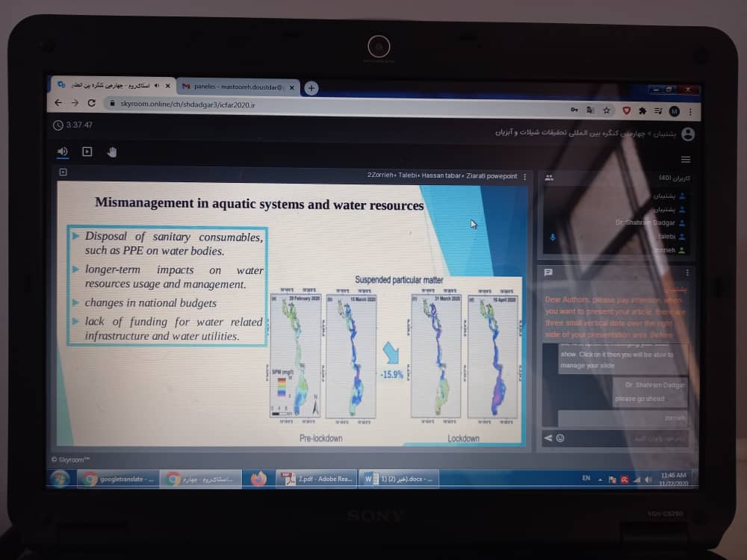Open presentation panel three-dots menu
Screen dimensions: 747x560
point(524,177)
